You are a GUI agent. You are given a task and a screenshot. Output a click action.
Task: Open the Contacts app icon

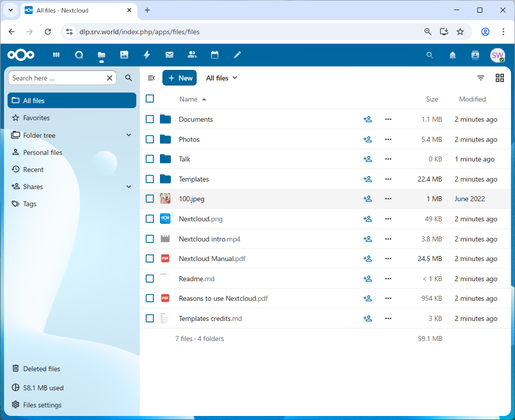click(x=192, y=55)
